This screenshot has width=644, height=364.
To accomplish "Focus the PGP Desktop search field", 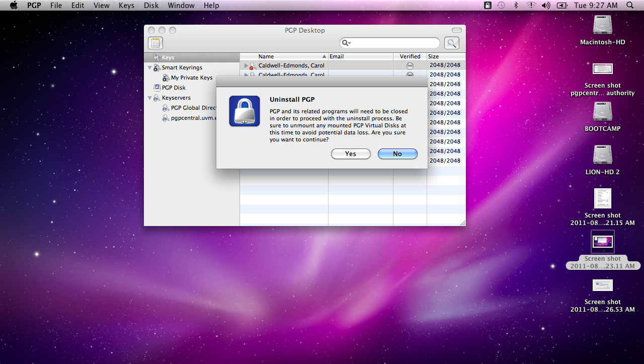I will [390, 43].
